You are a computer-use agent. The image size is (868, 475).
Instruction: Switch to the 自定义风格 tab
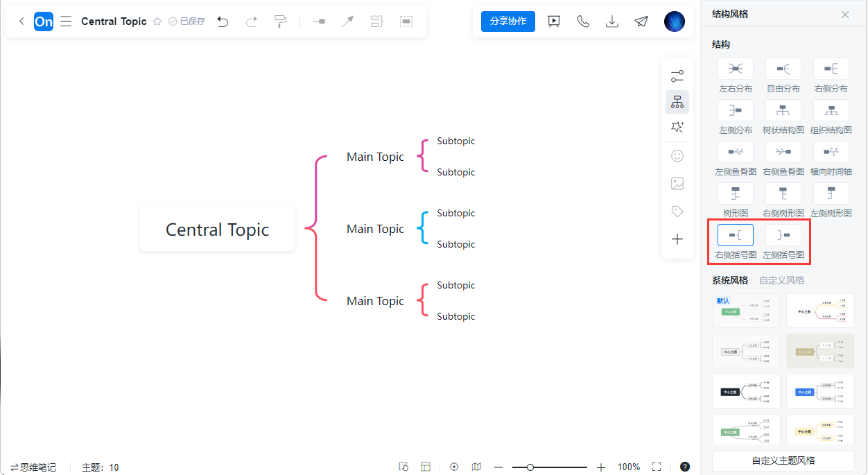point(782,280)
